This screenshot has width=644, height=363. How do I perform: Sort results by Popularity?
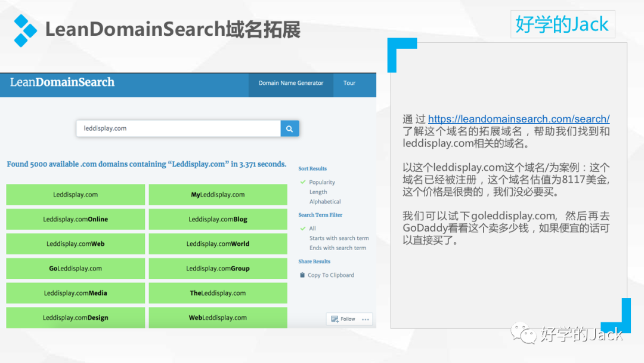click(322, 182)
